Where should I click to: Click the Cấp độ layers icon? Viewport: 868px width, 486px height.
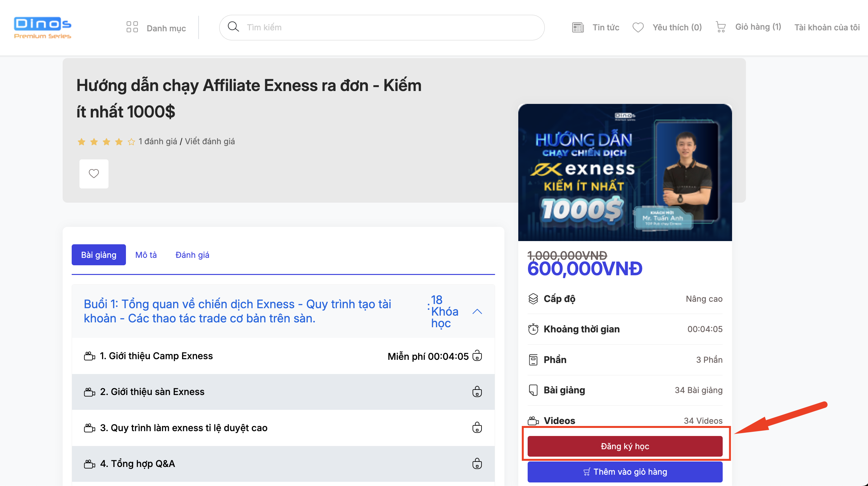tap(533, 299)
